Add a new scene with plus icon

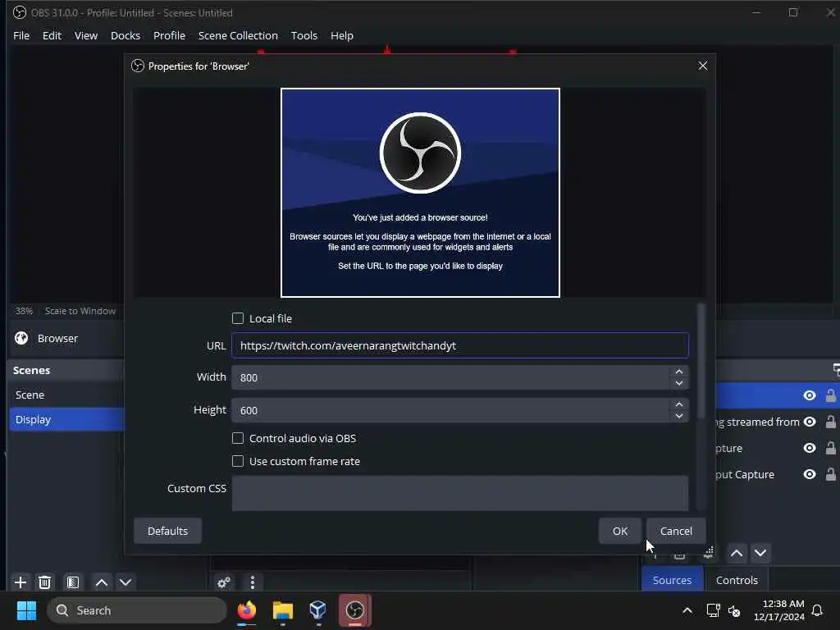click(21, 582)
